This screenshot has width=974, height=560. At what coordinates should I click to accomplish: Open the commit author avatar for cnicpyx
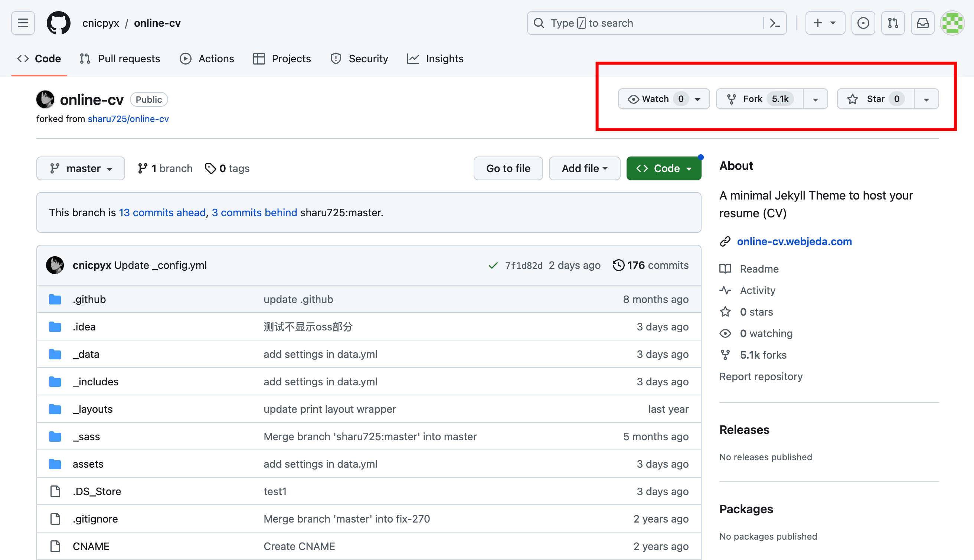[55, 266]
